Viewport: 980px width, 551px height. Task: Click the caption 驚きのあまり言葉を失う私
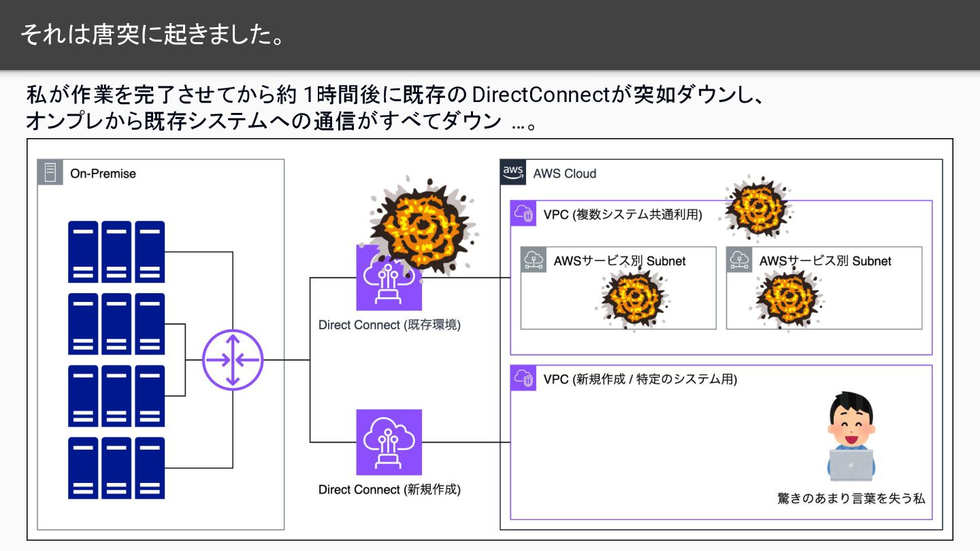click(x=851, y=498)
